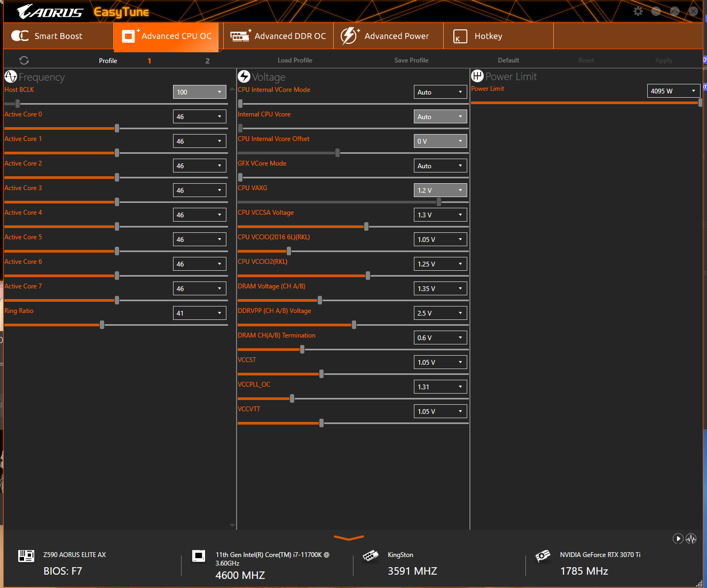The height and width of the screenshot is (588, 707).
Task: Open settings gear in title bar
Action: 638,11
